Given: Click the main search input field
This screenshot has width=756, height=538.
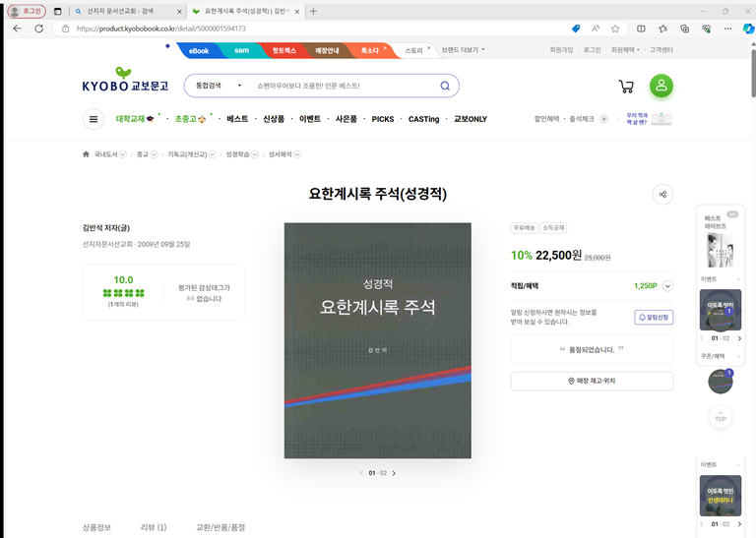Looking at the screenshot, I should 345,86.
